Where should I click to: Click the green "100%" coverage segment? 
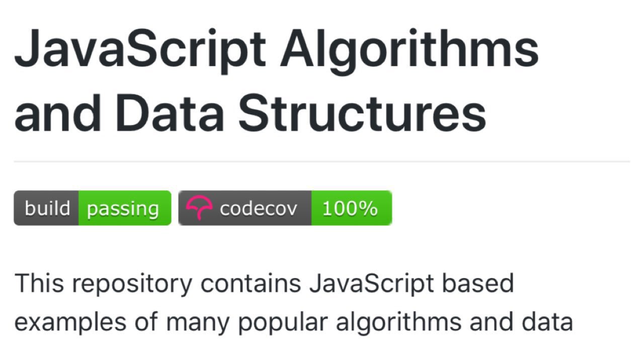click(351, 208)
